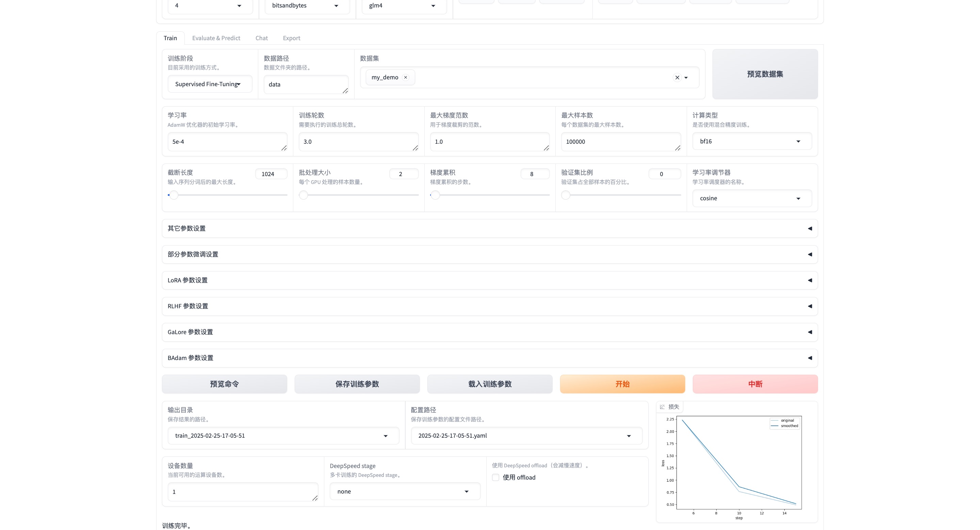Click the 学习率 input field

227,142
